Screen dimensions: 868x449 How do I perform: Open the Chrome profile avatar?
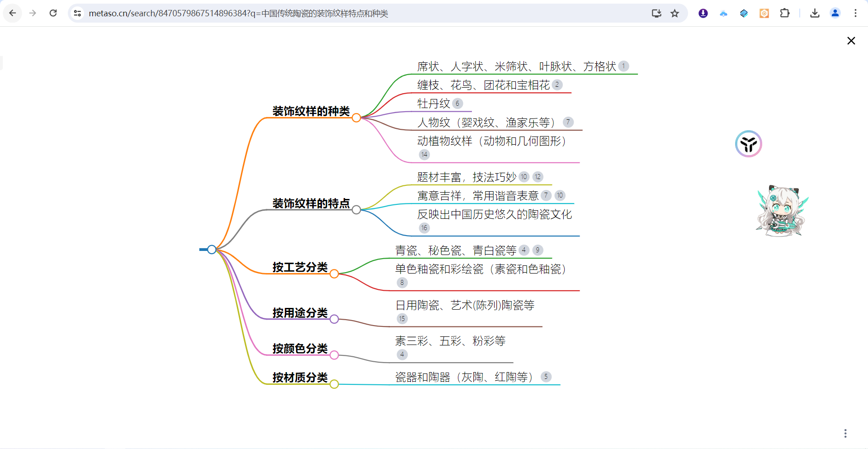point(835,13)
